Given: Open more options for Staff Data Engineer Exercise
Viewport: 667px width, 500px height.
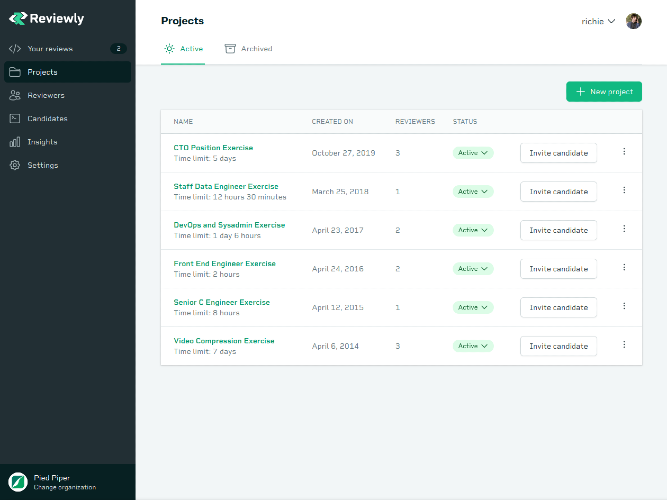Looking at the screenshot, I should (624, 190).
